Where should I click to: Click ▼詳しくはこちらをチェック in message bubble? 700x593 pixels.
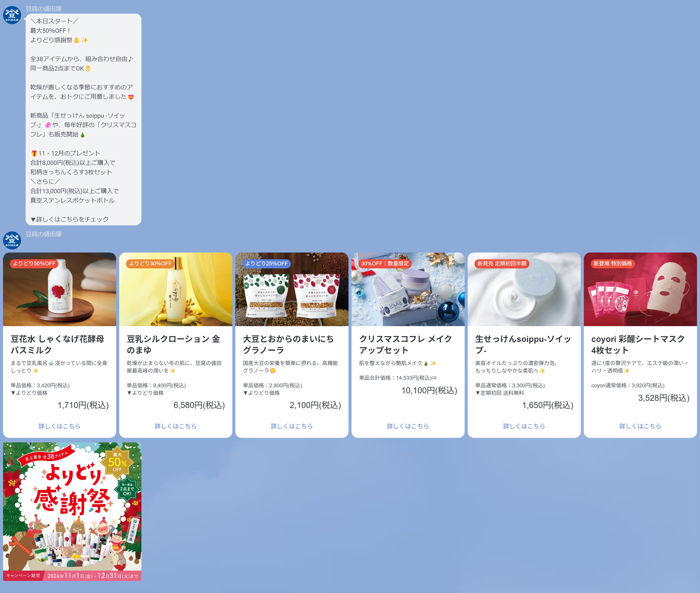(x=70, y=219)
